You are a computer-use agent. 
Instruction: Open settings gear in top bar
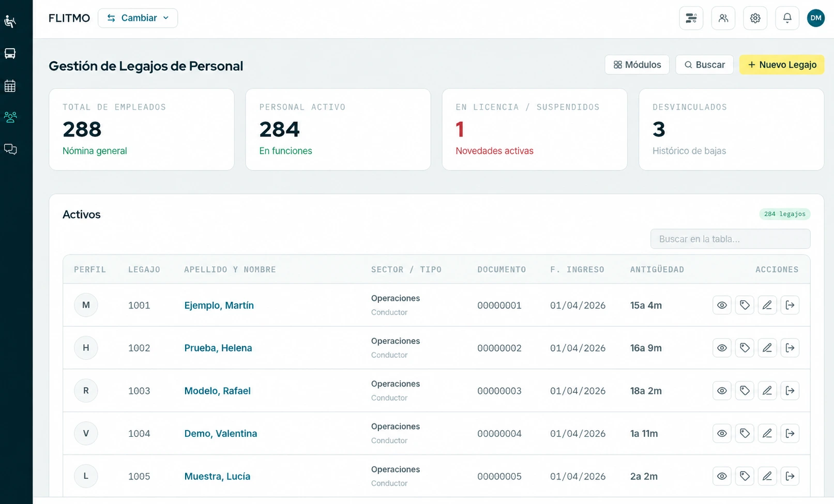[x=755, y=18]
